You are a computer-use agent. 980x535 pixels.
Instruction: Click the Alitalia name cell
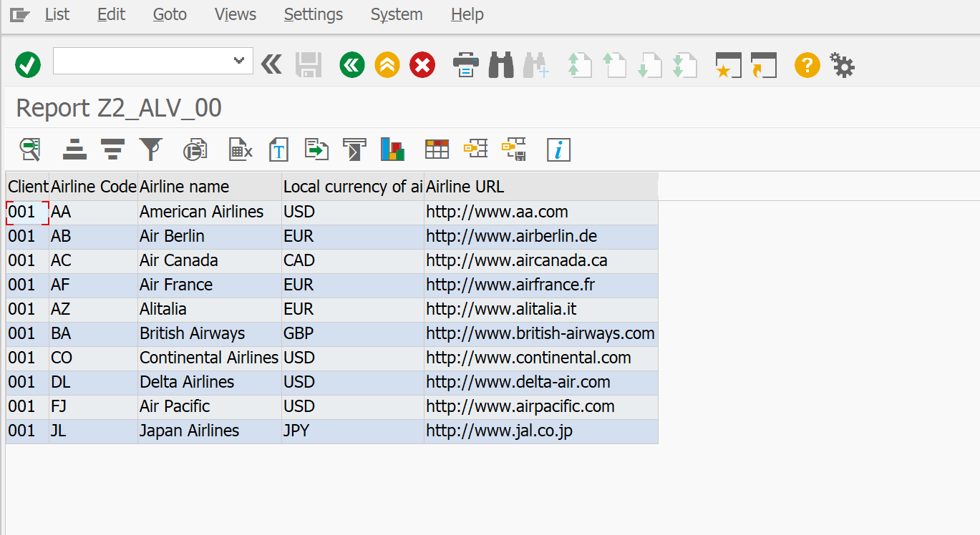[x=210, y=310]
